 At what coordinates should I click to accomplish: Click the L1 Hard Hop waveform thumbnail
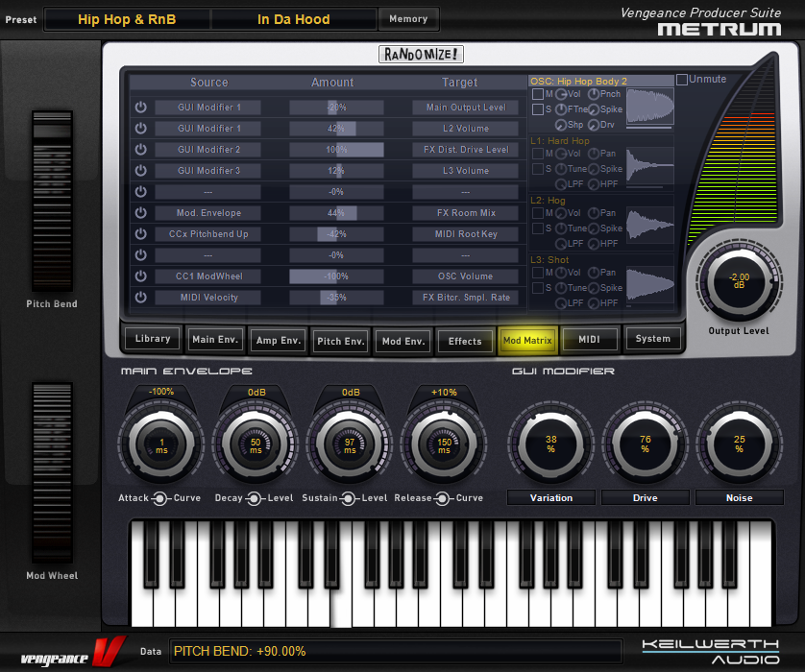coord(650,165)
